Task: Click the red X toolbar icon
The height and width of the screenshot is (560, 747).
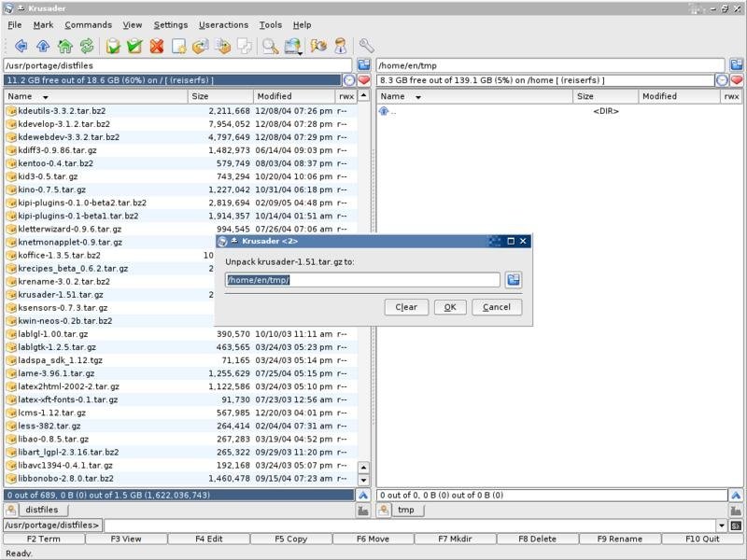Action: (x=156, y=46)
